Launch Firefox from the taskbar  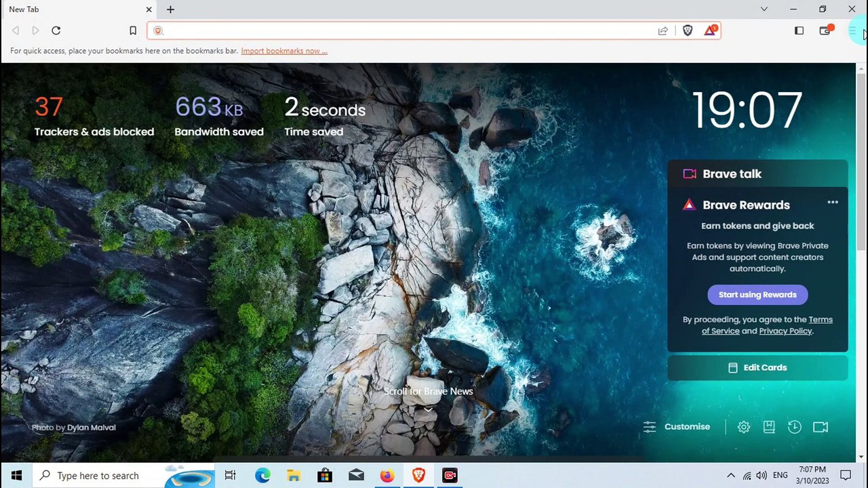click(387, 476)
